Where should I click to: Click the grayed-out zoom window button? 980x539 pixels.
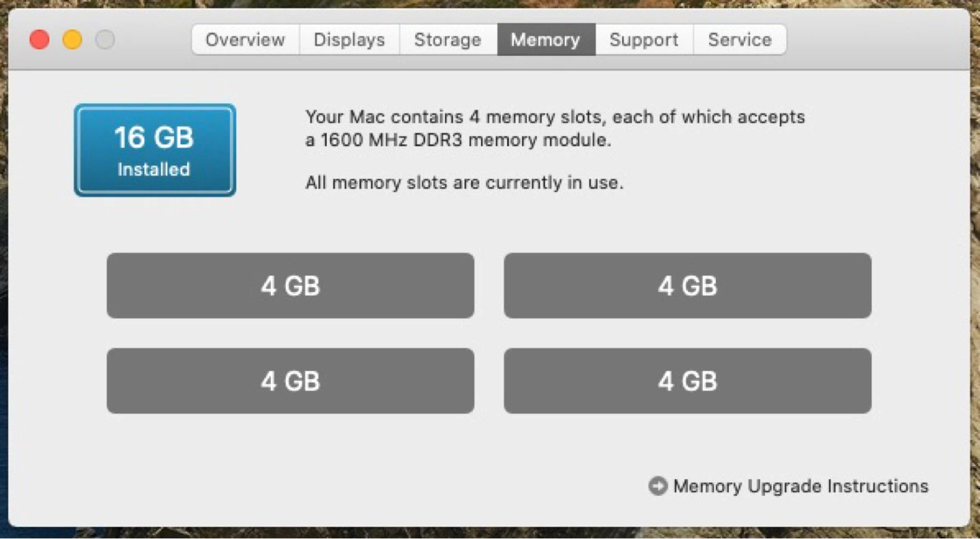click(105, 39)
